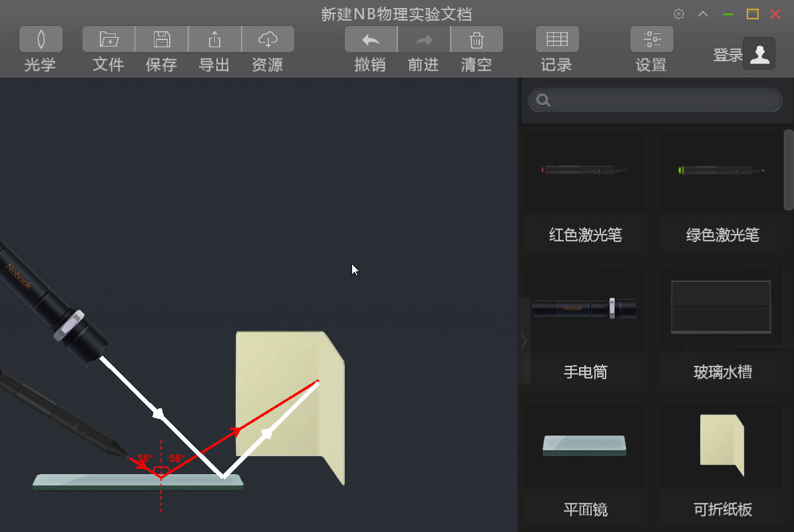Image resolution: width=794 pixels, height=532 pixels.
Task: Open the 资源 (Resources) cloud icon
Action: (x=268, y=39)
